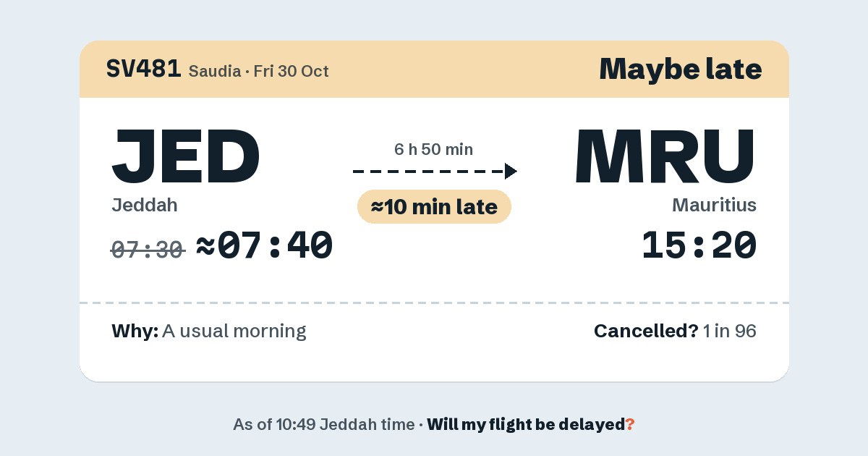Click the Why: A usual morning text
Image resolution: width=868 pixels, height=456 pixels.
pos(209,332)
